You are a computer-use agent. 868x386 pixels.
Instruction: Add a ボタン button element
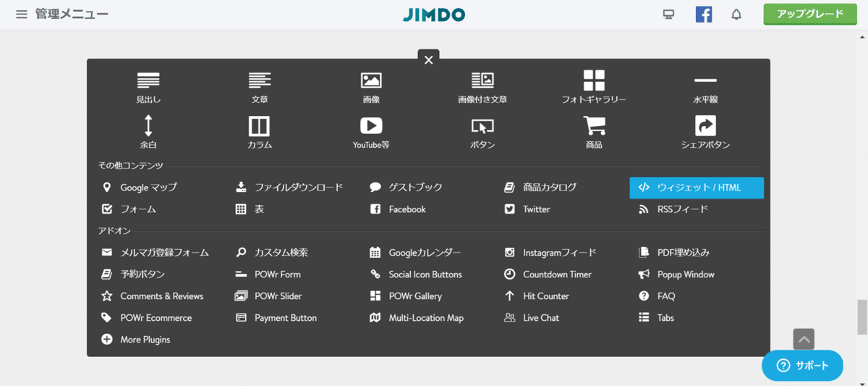(x=482, y=133)
